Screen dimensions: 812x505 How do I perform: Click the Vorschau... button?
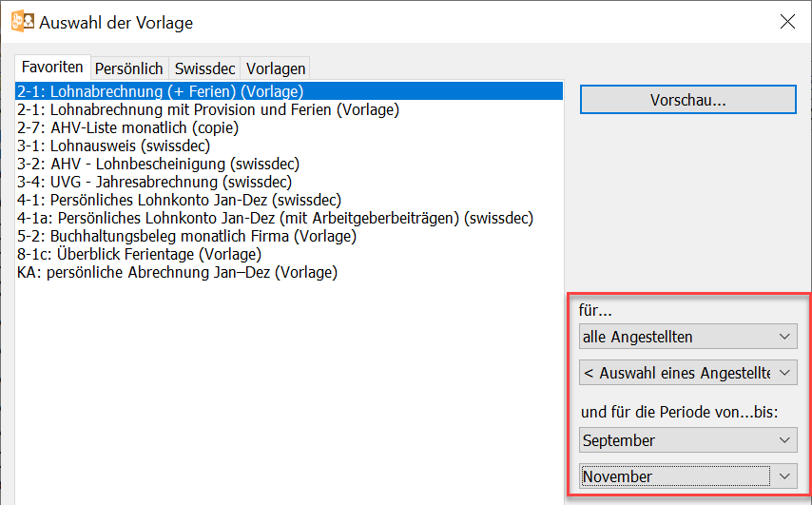click(x=687, y=100)
